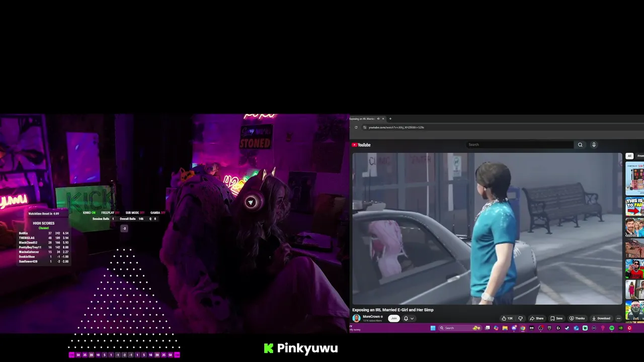Screen dimensions: 644x362
Task: Open Nvidia app from the taskbar
Action: 620,328
